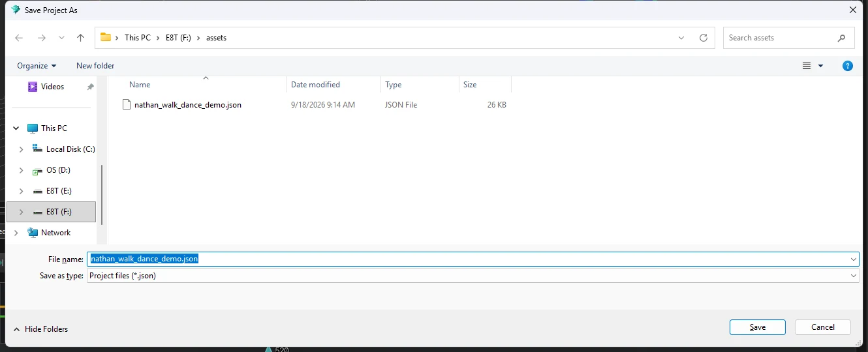Click the Save button
Viewport: 868px width, 352px height.
pos(758,327)
